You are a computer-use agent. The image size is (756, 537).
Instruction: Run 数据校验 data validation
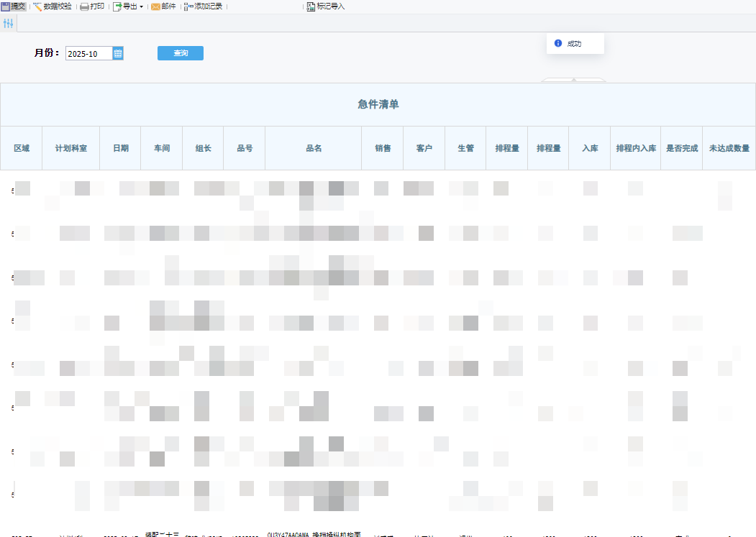pos(52,6)
